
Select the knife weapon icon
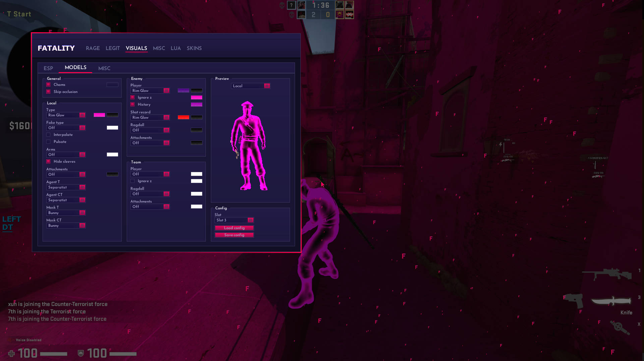(x=611, y=301)
